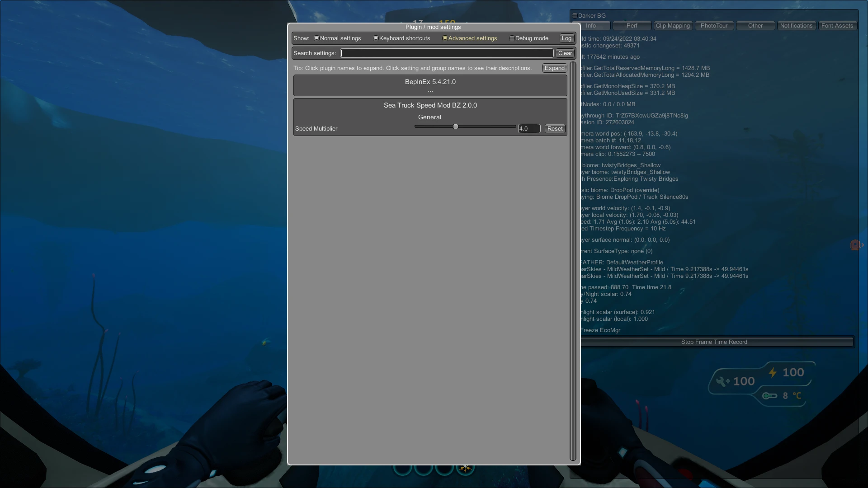Collapse the Sea Truck Speed Mod BZ header
868x488 pixels.
click(430, 105)
